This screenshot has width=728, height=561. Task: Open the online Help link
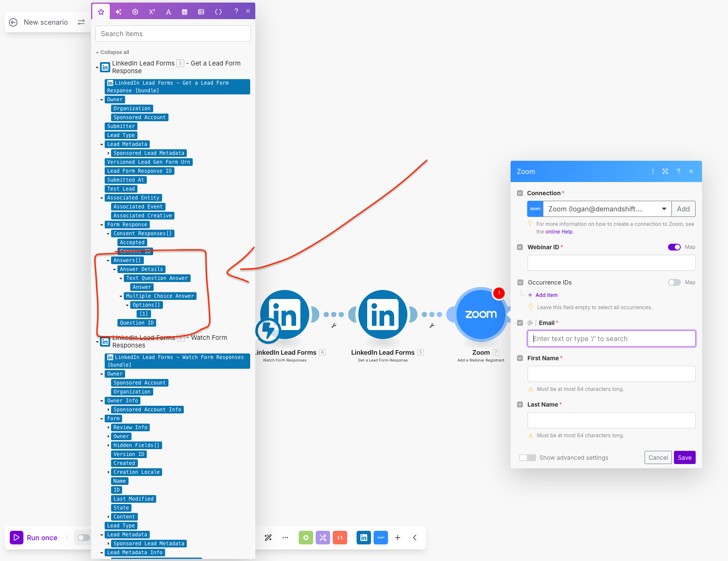click(x=559, y=232)
